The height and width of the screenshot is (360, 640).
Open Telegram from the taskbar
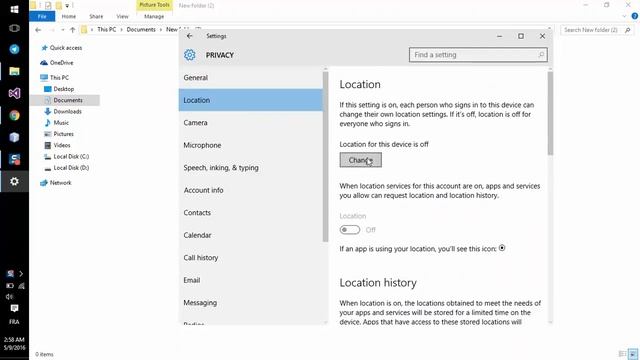tap(14, 49)
